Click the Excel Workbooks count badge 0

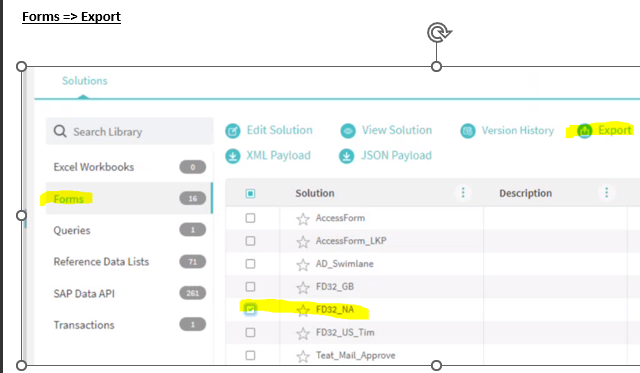click(193, 167)
